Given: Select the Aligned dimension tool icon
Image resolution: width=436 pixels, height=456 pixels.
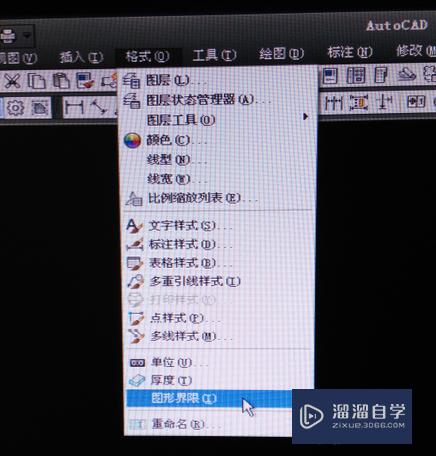Looking at the screenshot, I should click(98, 107).
